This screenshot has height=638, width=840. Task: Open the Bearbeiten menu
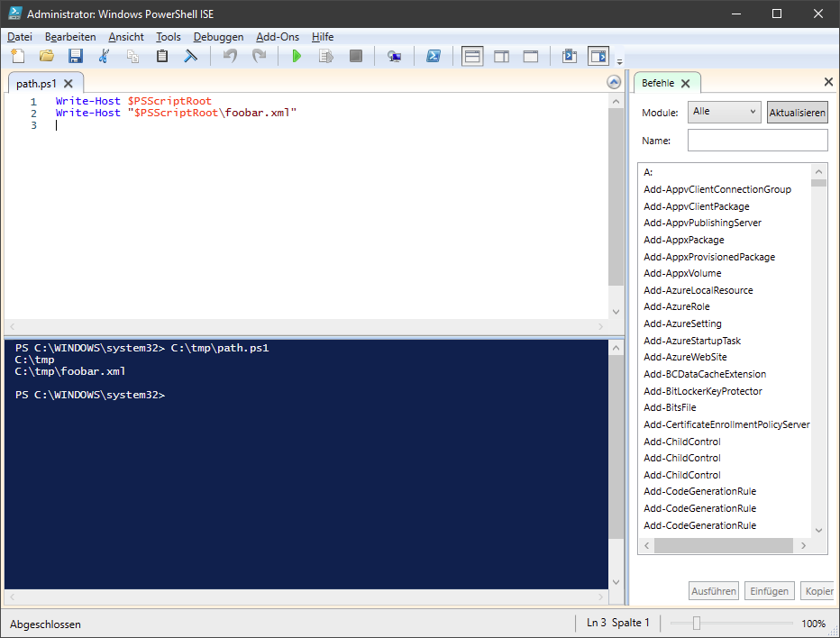pyautogui.click(x=70, y=37)
